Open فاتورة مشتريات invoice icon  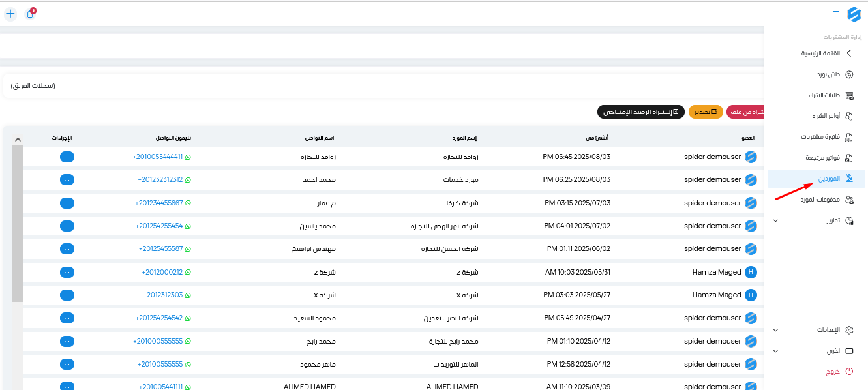849,137
